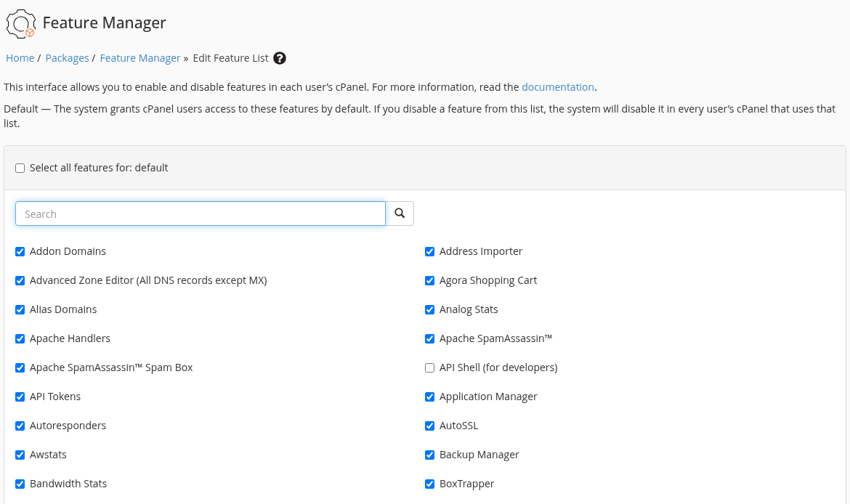This screenshot has width=850, height=504.
Task: Disable the Alias Domains feature checkbox
Action: click(20, 309)
